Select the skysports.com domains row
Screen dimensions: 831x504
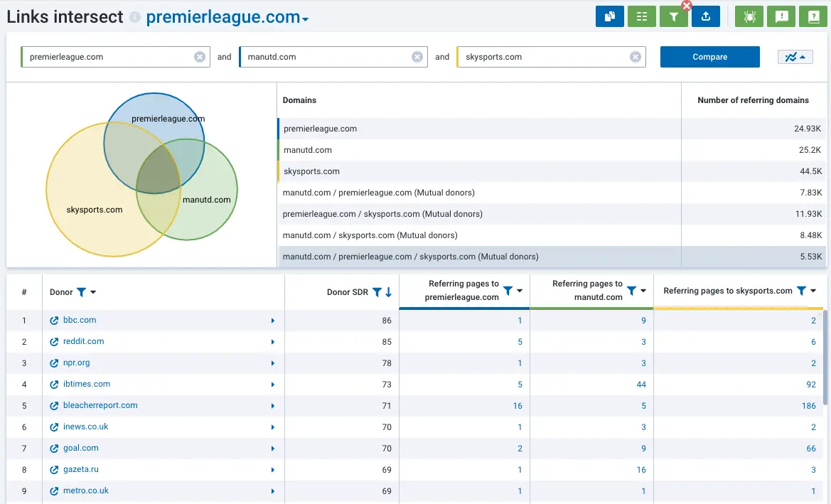pyautogui.click(x=479, y=171)
